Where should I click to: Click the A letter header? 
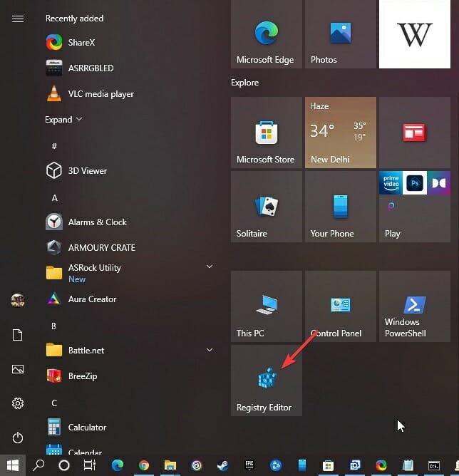[54, 198]
